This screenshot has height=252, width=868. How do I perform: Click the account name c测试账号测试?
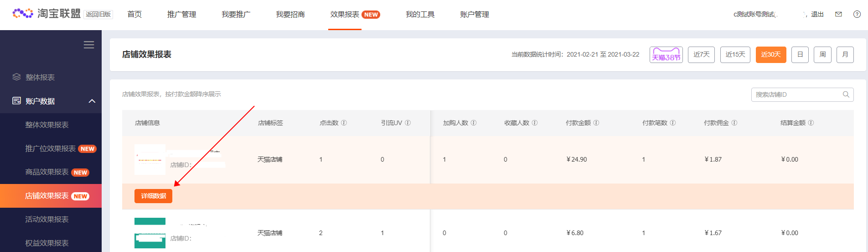(754, 14)
